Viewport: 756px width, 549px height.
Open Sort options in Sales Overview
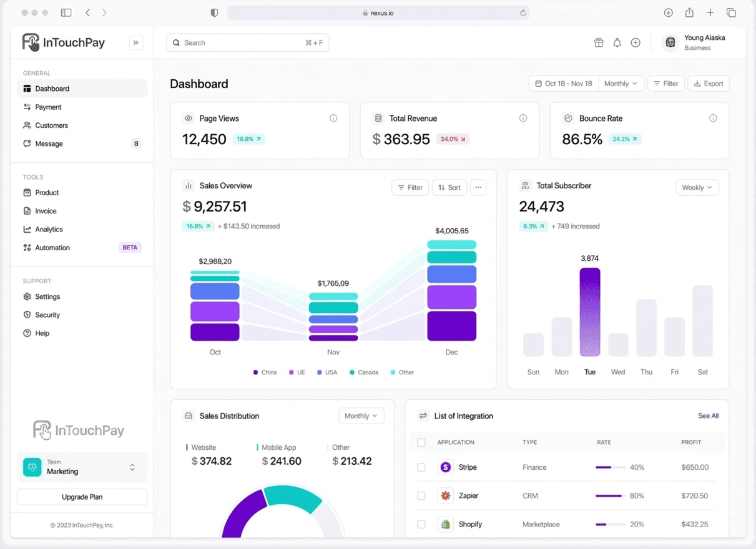click(449, 187)
